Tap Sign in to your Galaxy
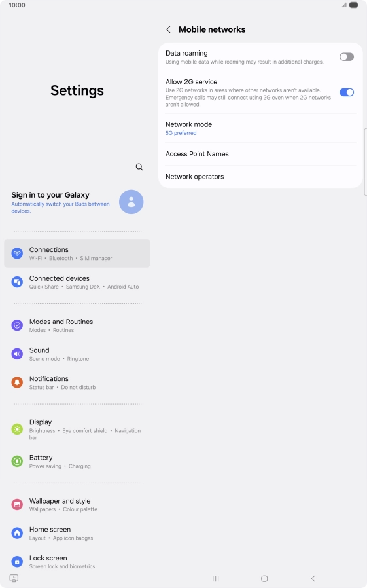 coord(50,195)
